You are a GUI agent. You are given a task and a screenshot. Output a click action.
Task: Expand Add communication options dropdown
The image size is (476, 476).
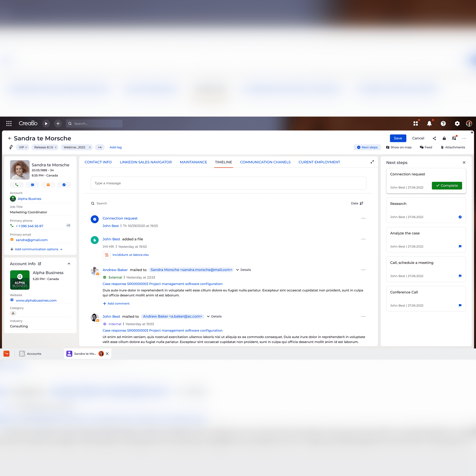coord(36,249)
